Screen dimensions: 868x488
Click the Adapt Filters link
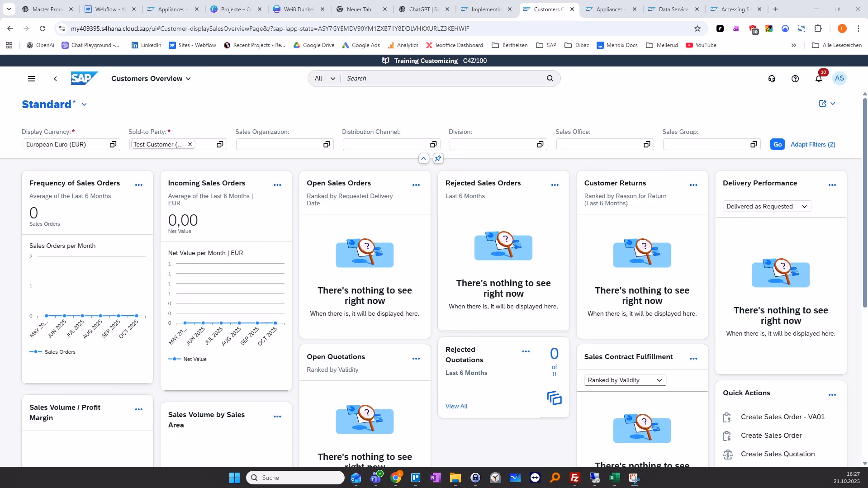[x=812, y=144]
